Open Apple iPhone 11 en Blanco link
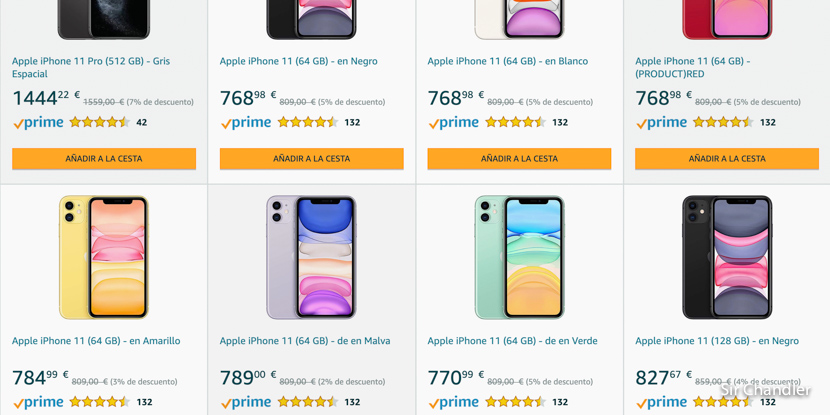Viewport: 830px width, 415px height. click(x=507, y=61)
